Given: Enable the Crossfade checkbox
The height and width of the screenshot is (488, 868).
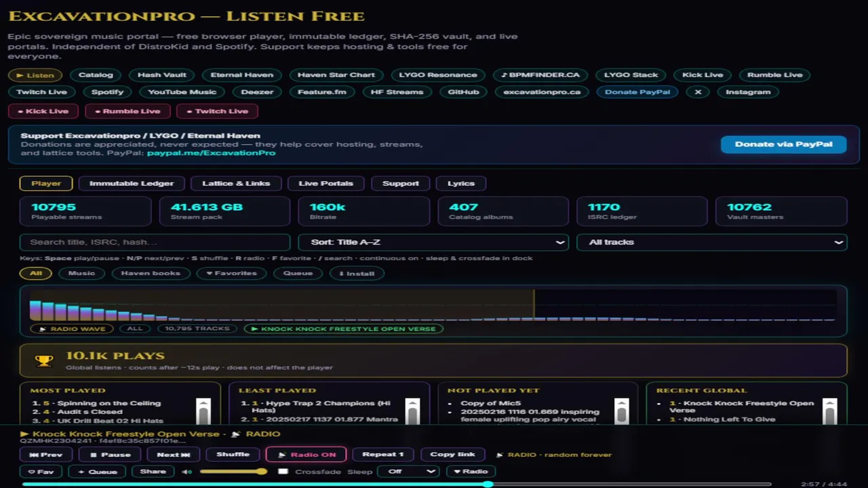Looking at the screenshot, I should [283, 472].
